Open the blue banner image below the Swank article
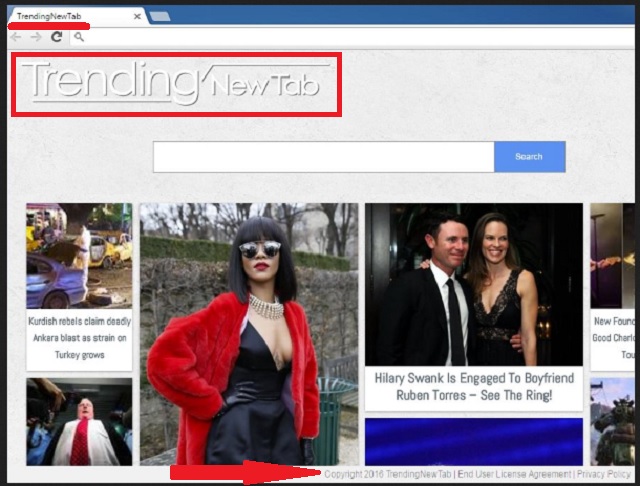Screen dimensions: 640x486 [474, 442]
